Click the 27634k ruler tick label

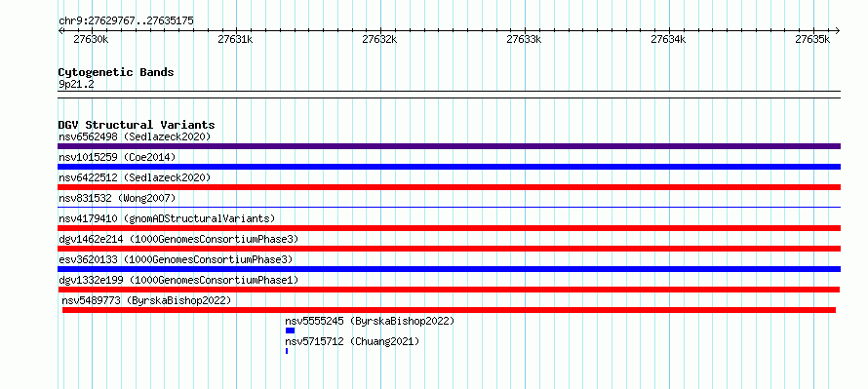point(668,39)
